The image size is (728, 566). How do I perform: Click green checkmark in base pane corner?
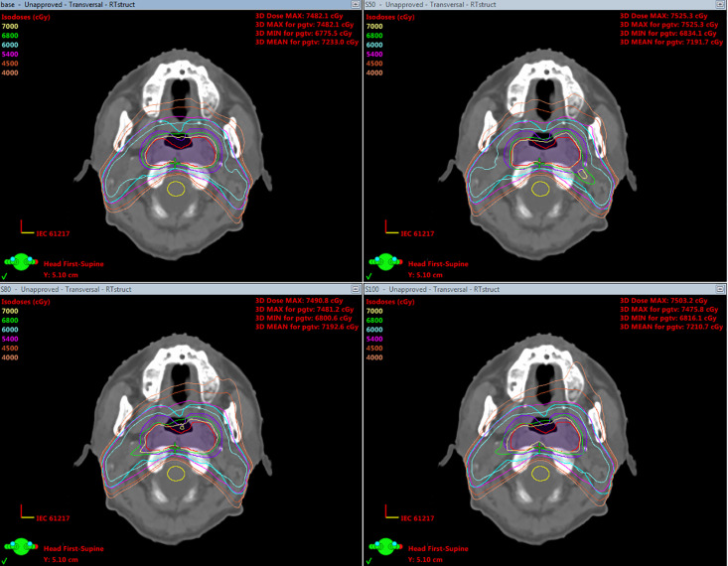[x=5, y=276]
